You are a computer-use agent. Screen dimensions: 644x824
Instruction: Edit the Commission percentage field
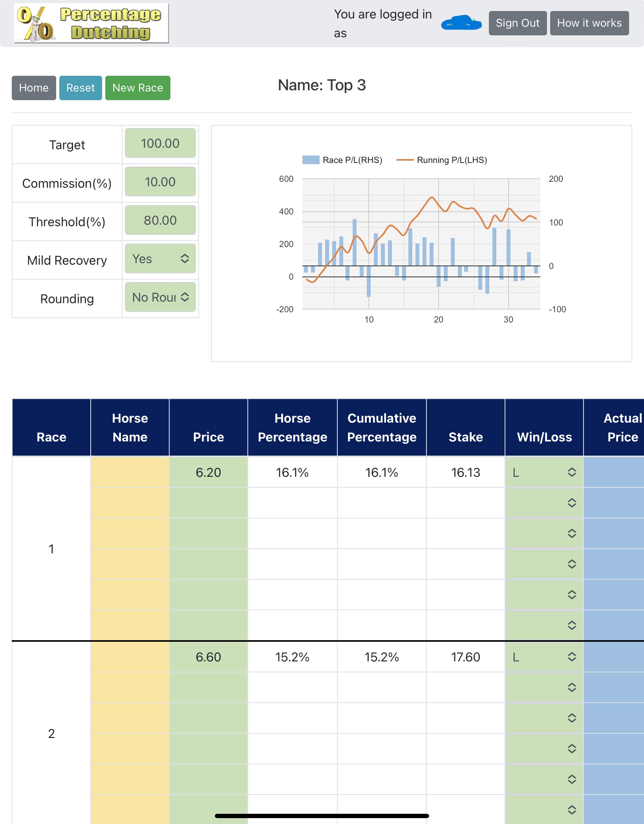(160, 182)
